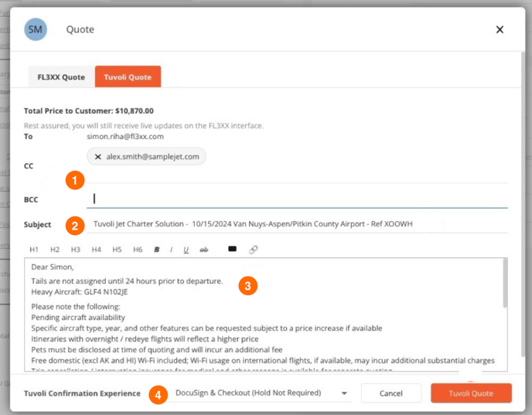Screen dimensions: 532x415
Task: Toggle italic text formatting
Action: pos(172,250)
